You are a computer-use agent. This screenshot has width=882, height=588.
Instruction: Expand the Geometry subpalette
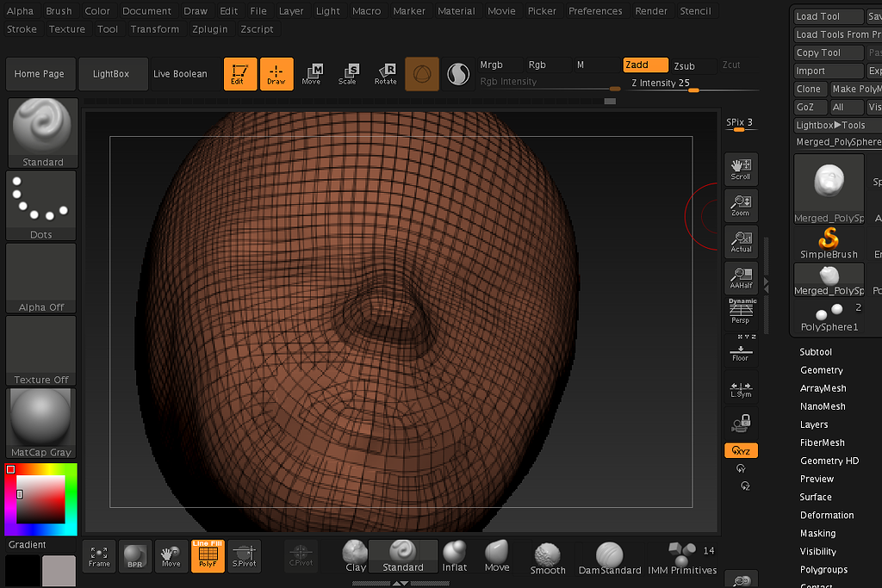(821, 369)
